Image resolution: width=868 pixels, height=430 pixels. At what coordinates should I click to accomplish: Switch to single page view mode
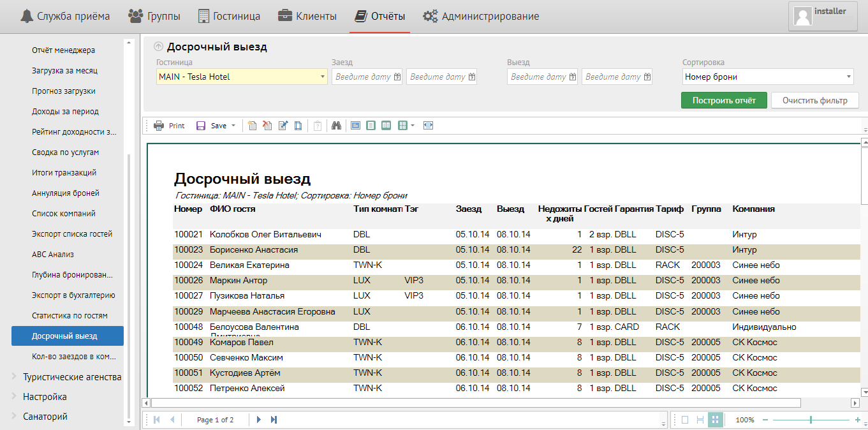685,420
